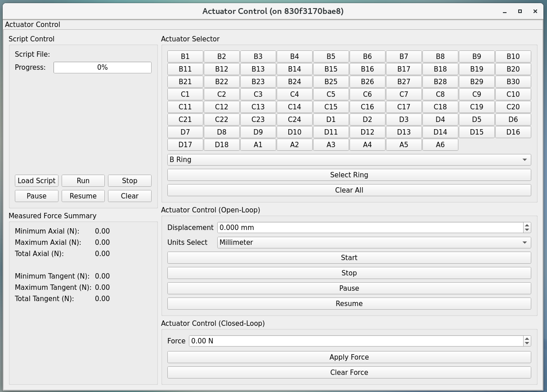Image resolution: width=547 pixels, height=392 pixels.
Task: Decrease Force with down spinner arrow
Action: click(x=527, y=344)
